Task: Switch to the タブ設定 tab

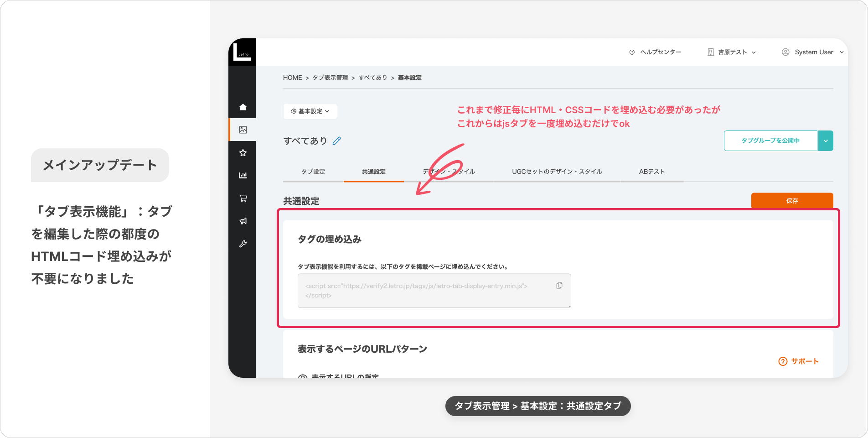Action: (313, 172)
